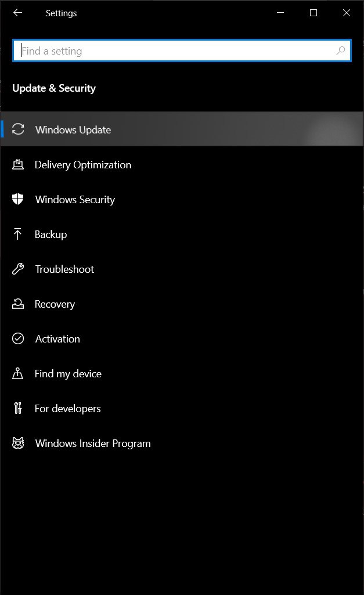Go back with the arrow button
This screenshot has height=595, width=364.
[x=18, y=13]
